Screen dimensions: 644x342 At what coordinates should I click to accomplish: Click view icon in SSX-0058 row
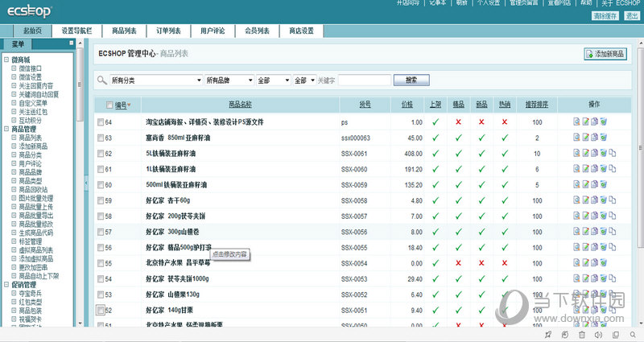point(576,200)
